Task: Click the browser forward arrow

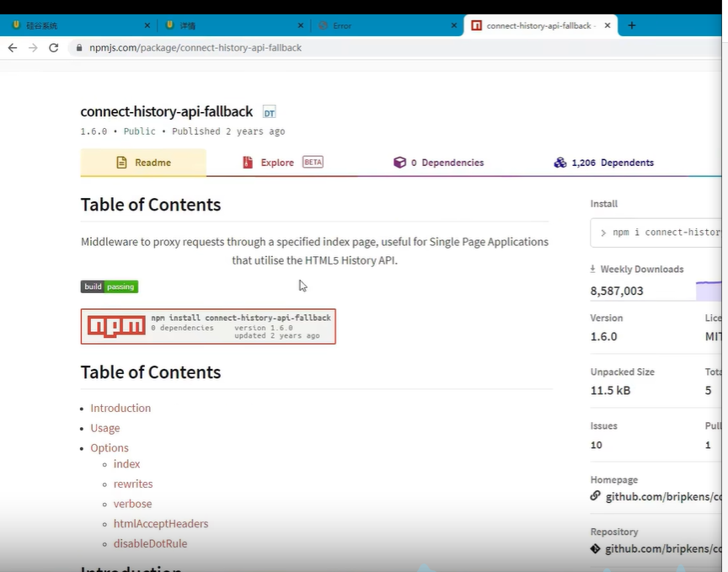Action: pyautogui.click(x=33, y=48)
